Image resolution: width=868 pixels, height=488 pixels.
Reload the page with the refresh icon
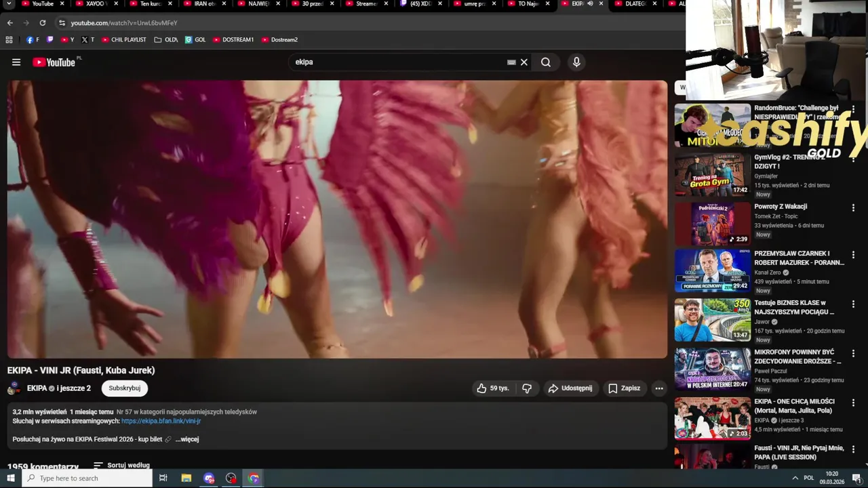tap(42, 23)
